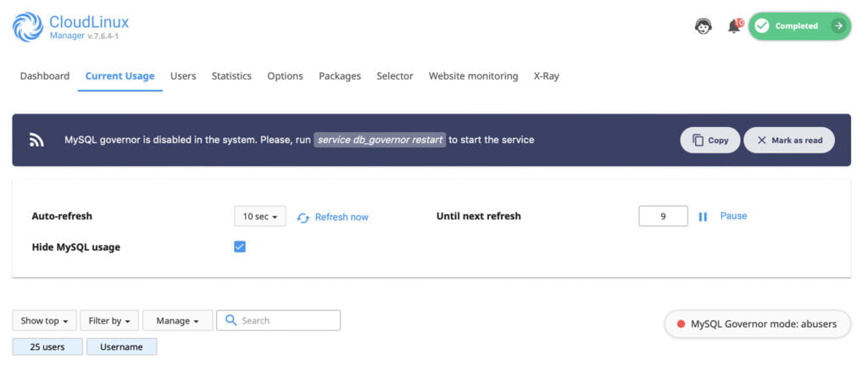Switch to the Selector tab
The image size is (868, 382).
(x=395, y=76)
